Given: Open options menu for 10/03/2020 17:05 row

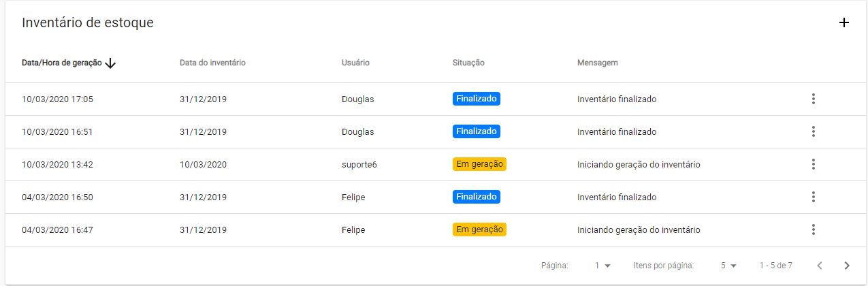Looking at the screenshot, I should 813,99.
